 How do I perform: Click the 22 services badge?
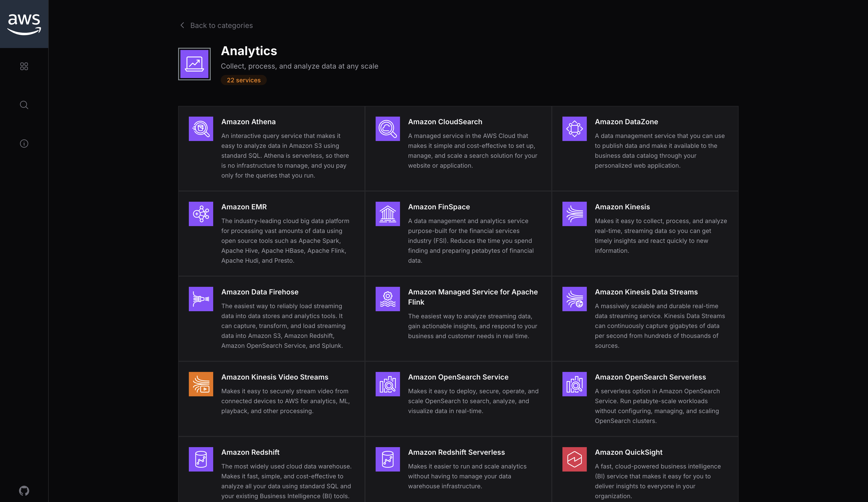coord(244,80)
